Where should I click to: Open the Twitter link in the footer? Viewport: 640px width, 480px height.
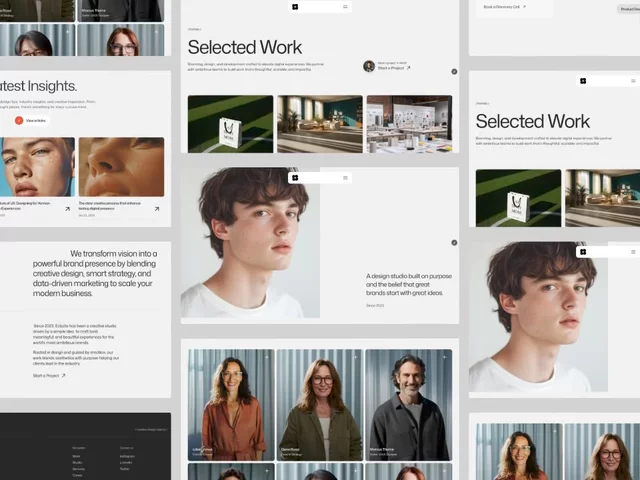click(x=124, y=469)
